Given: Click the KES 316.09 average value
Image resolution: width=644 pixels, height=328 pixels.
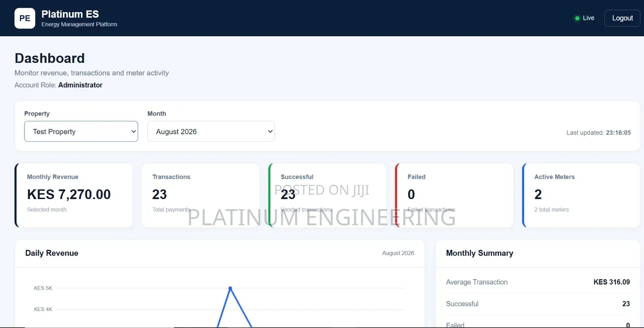Looking at the screenshot, I should (x=611, y=282).
